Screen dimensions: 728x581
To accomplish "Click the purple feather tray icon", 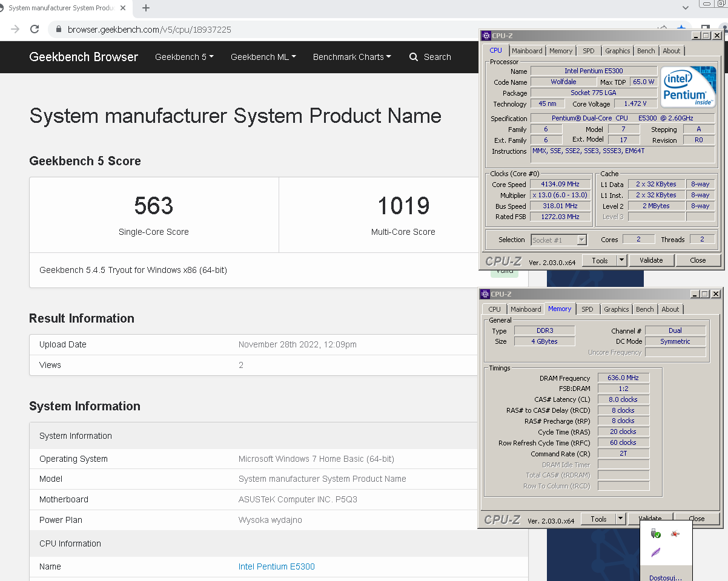I will (x=655, y=553).
